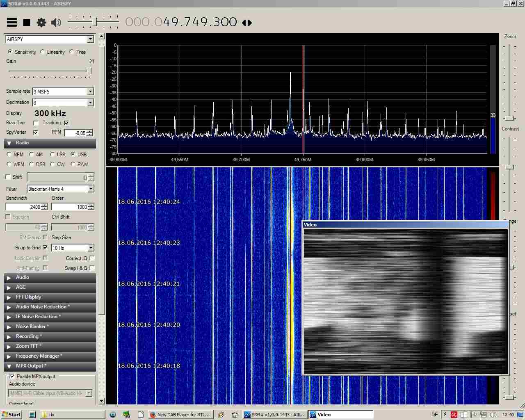Toggle the Tracking checkbox
Viewport: 525px width, 420px height.
(x=66, y=123)
